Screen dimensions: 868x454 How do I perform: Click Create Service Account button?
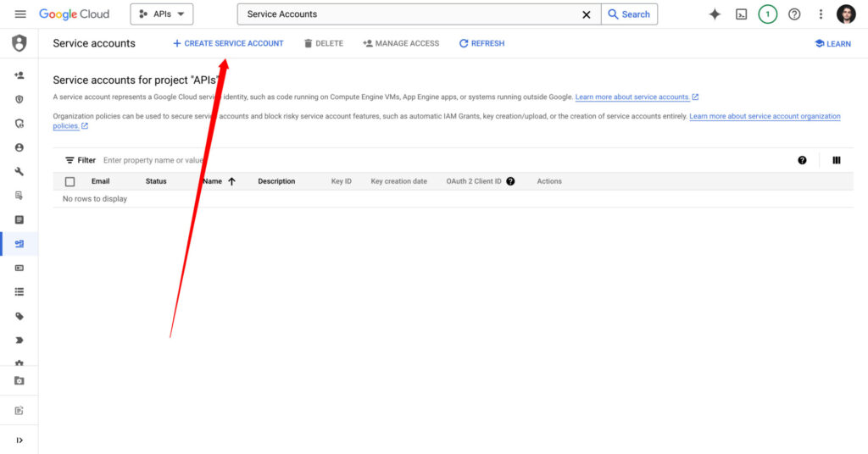tap(228, 43)
